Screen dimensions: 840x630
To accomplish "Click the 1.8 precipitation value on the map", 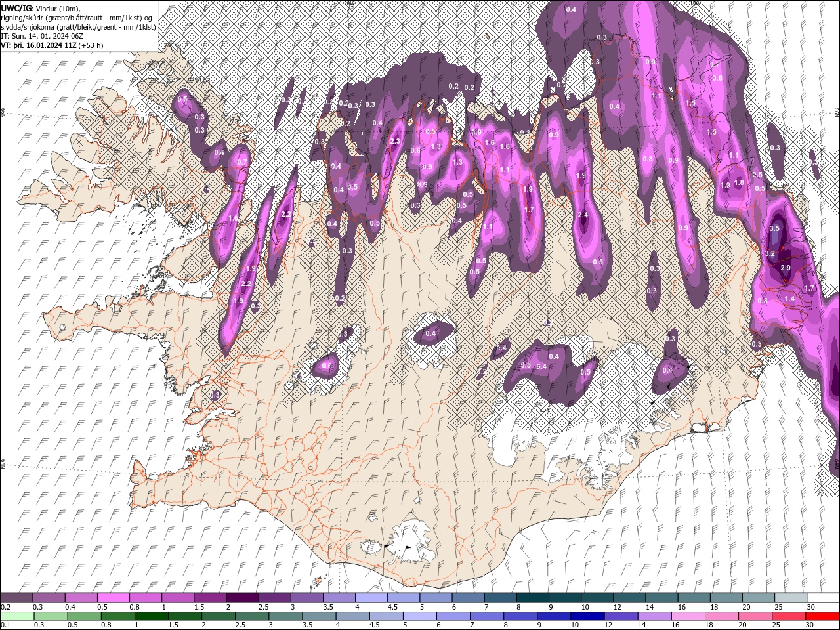I will coord(739,183).
